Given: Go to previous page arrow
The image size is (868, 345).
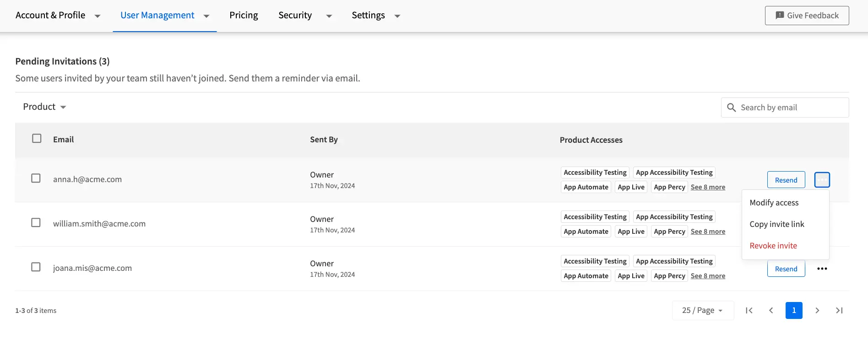Looking at the screenshot, I should point(771,310).
